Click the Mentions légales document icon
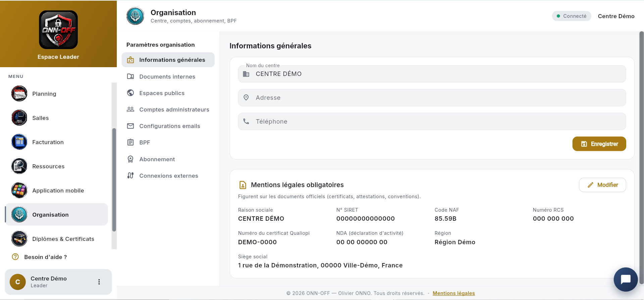The height and width of the screenshot is (300, 644). click(x=243, y=185)
